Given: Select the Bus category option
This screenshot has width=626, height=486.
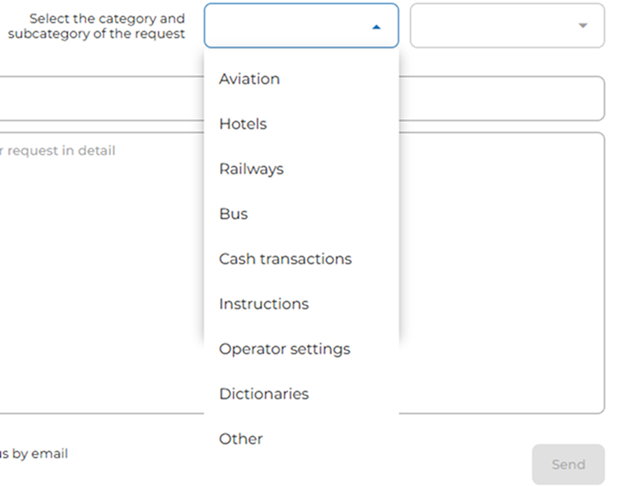Looking at the screenshot, I should [x=233, y=214].
